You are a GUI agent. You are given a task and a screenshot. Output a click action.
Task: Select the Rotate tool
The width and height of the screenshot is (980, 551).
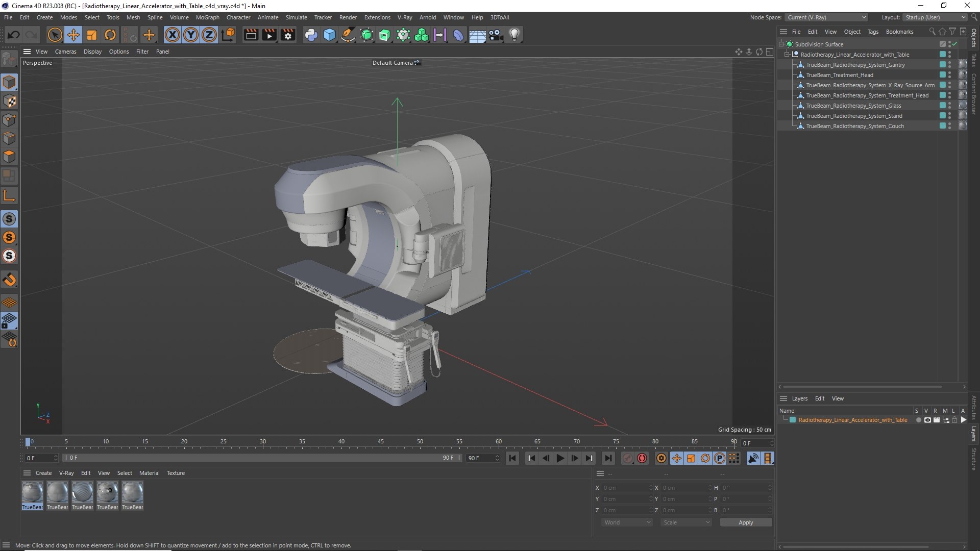pyautogui.click(x=110, y=35)
